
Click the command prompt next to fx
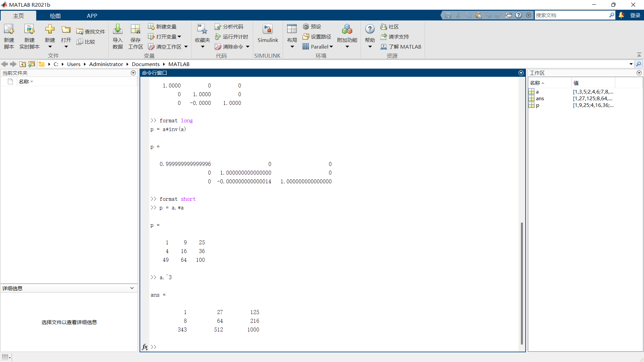point(153,347)
